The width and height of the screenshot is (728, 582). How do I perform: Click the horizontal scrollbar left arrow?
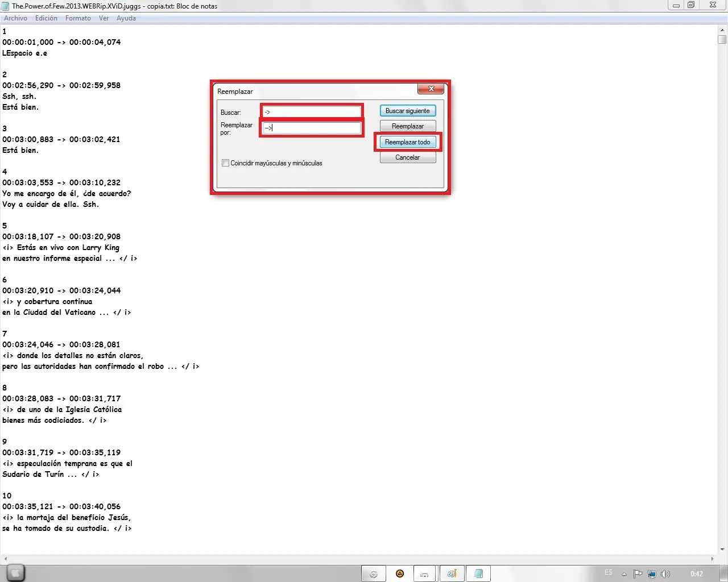5,559
